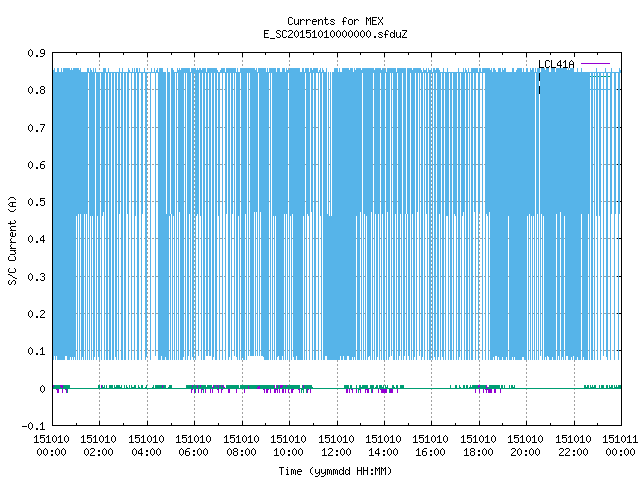Click the purple LCL41A legend line sample
Image resolution: width=640 pixels, height=480 pixels.
tap(595, 64)
